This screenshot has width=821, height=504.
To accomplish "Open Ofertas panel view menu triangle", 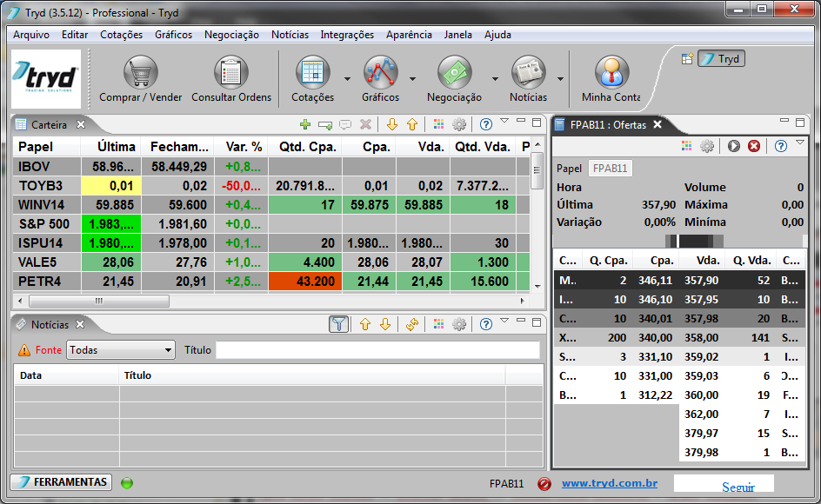I will tap(799, 143).
